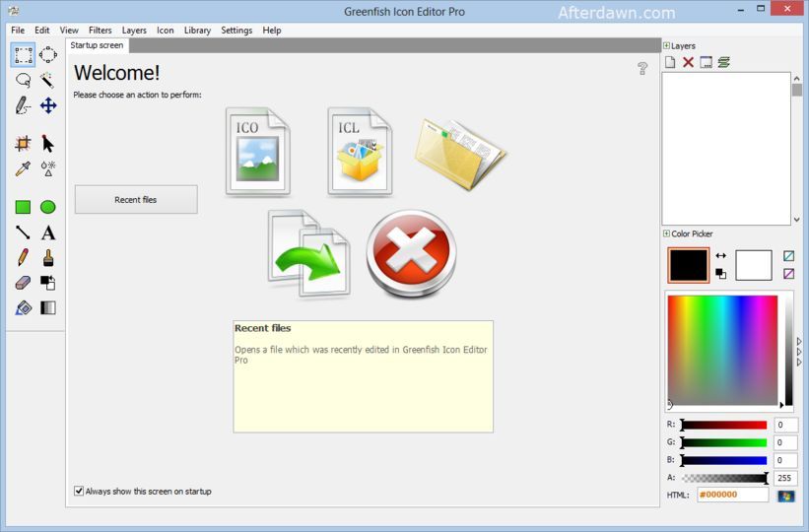Switch to the Startup screen tab
This screenshot has height=532, width=809.
point(97,45)
